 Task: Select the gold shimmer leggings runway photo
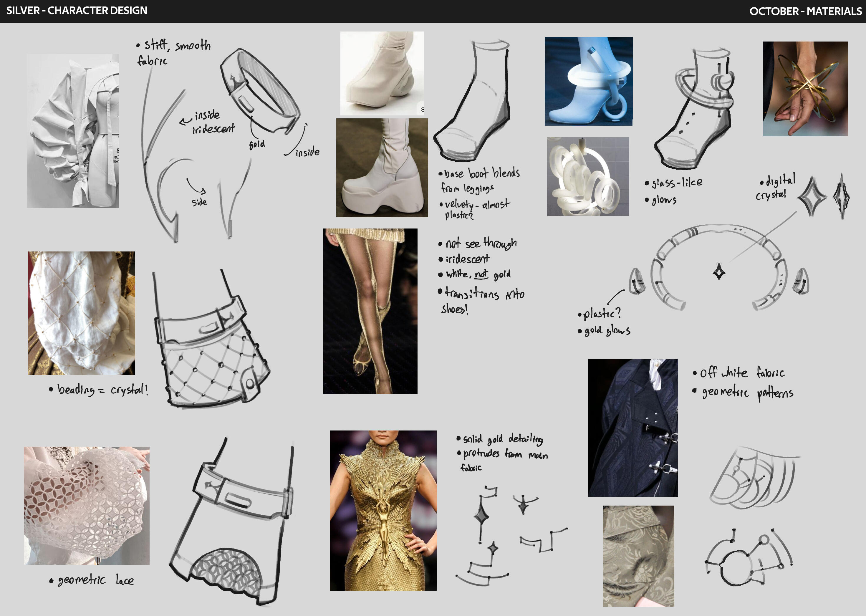[370, 311]
